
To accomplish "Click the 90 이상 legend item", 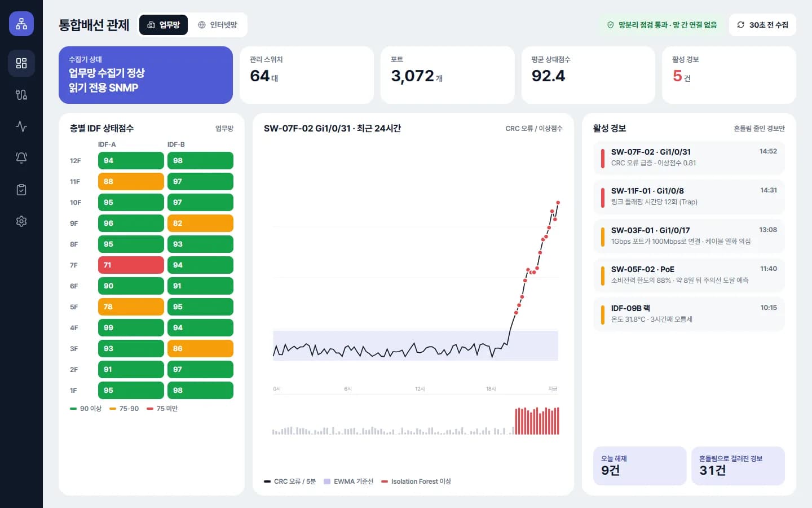I will point(86,409).
